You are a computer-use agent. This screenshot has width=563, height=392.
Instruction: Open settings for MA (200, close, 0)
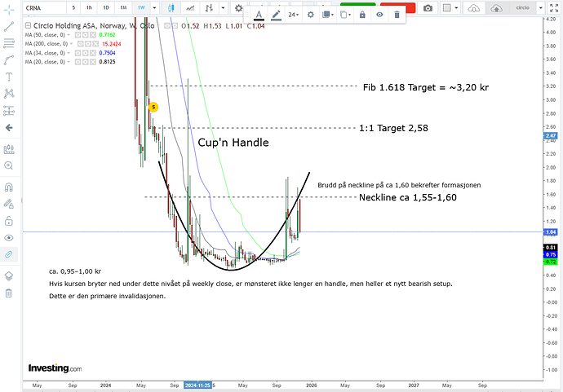click(x=88, y=44)
